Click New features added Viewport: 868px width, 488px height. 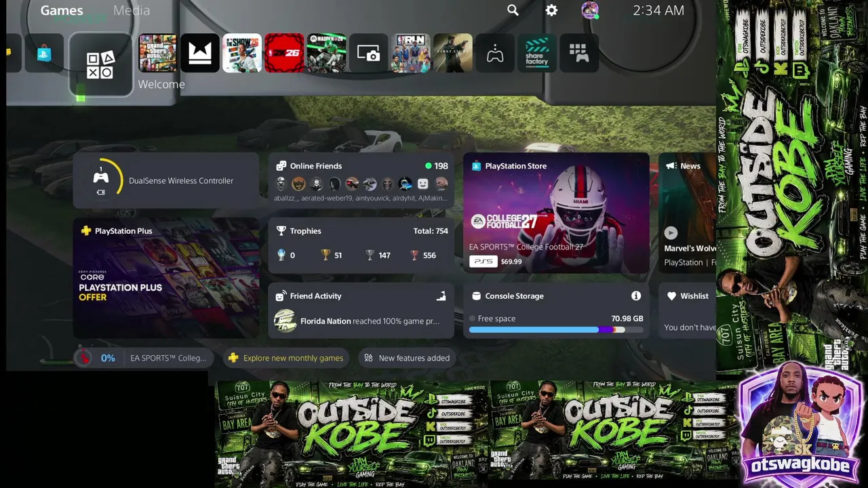(407, 358)
